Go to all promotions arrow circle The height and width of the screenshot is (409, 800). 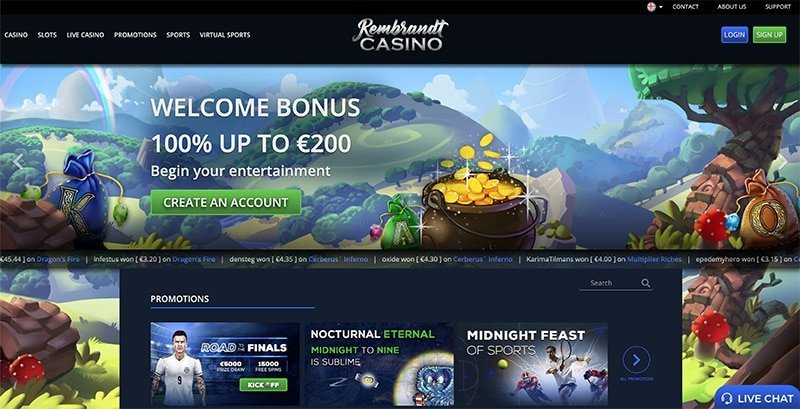coord(636,360)
